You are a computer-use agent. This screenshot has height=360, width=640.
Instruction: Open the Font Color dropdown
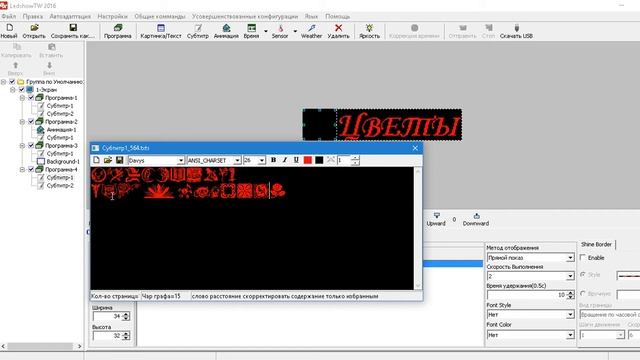coord(570,335)
